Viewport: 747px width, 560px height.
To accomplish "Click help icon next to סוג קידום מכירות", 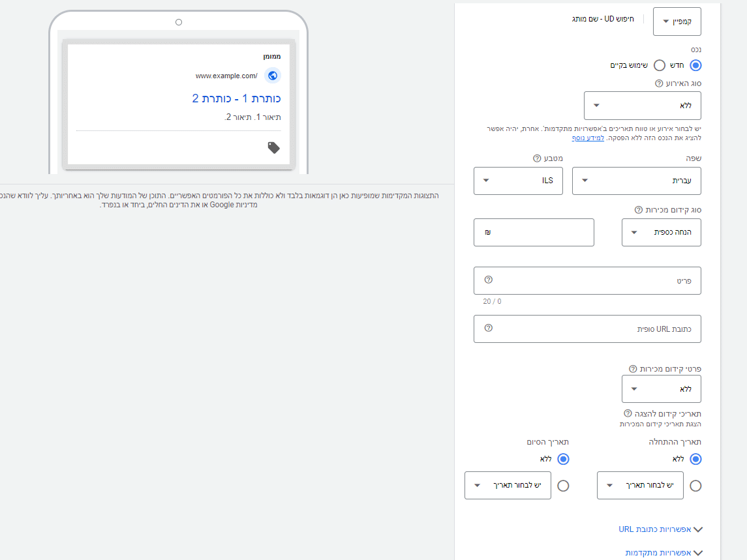I will coord(639,210).
